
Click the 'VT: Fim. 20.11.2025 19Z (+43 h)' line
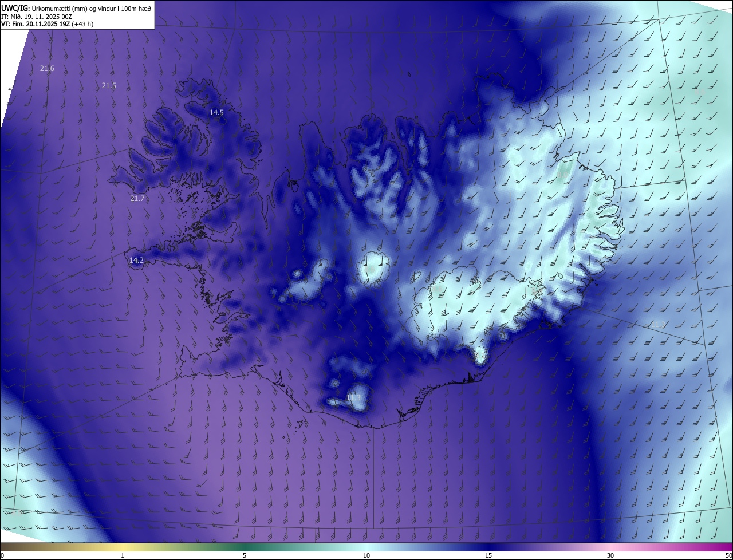[x=48, y=24]
